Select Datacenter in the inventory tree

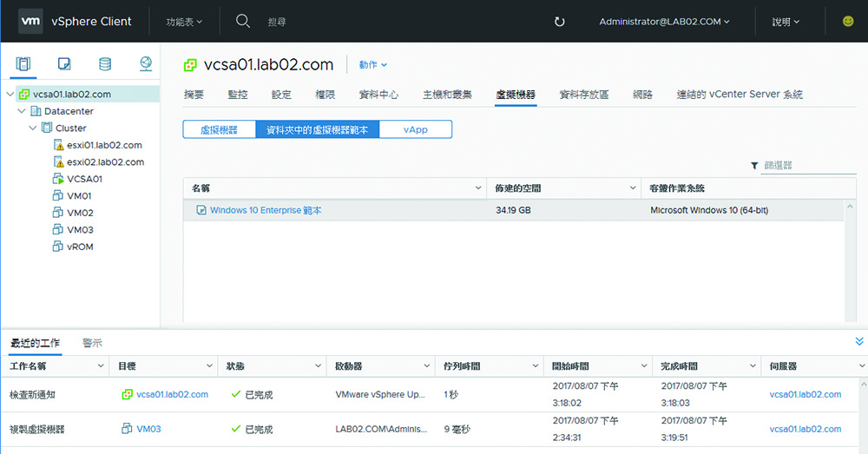coord(69,111)
